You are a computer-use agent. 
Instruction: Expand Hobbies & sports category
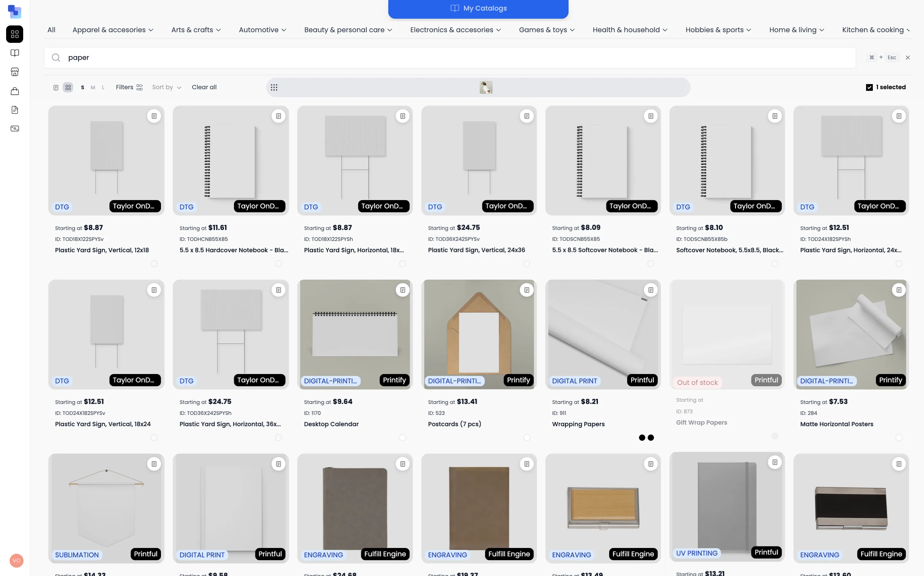[x=718, y=30]
